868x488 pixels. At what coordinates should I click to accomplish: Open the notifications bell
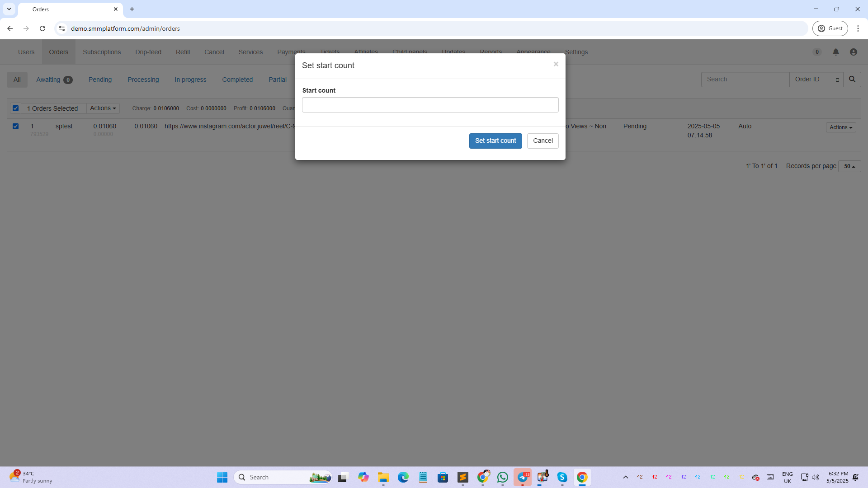[835, 52]
